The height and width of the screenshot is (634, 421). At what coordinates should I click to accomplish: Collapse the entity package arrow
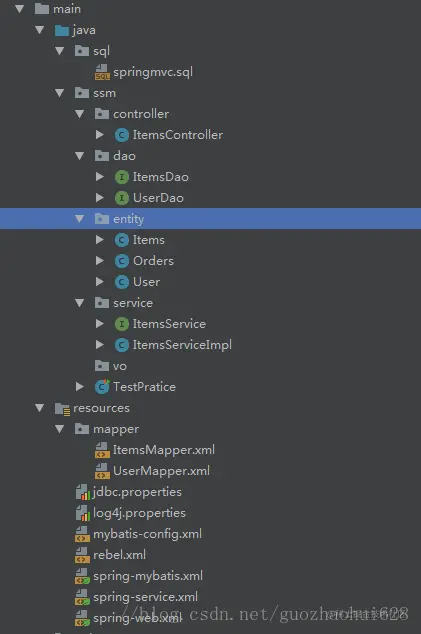(x=80, y=219)
